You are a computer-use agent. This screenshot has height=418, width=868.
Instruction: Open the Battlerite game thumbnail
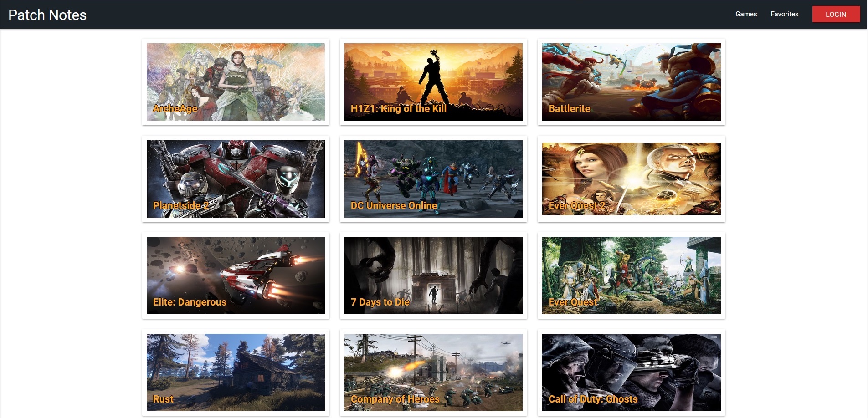[631, 82]
